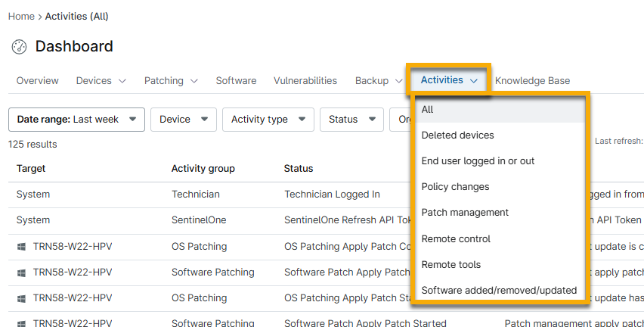Sort by the Activity group column header
The image size is (644, 327).
203,168
